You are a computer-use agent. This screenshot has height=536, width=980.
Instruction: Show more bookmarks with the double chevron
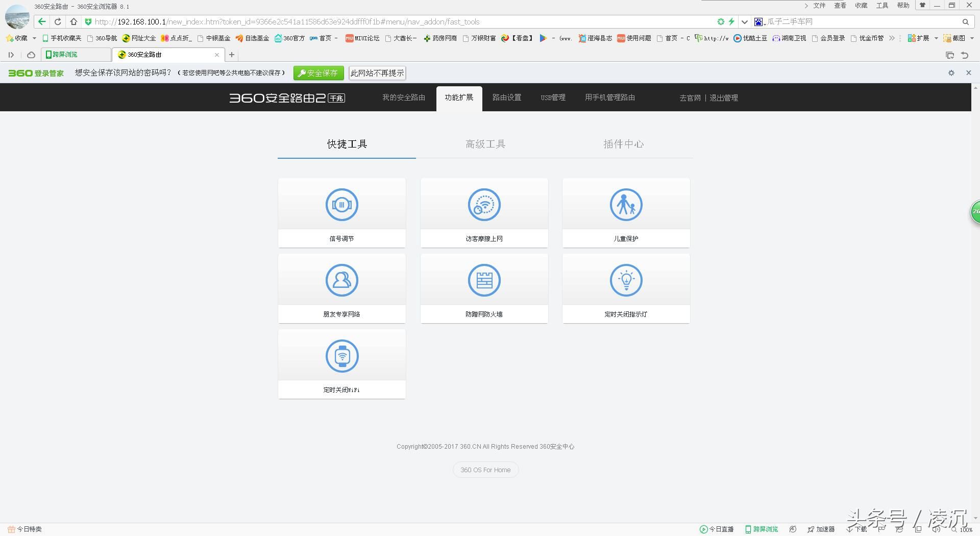tap(892, 38)
